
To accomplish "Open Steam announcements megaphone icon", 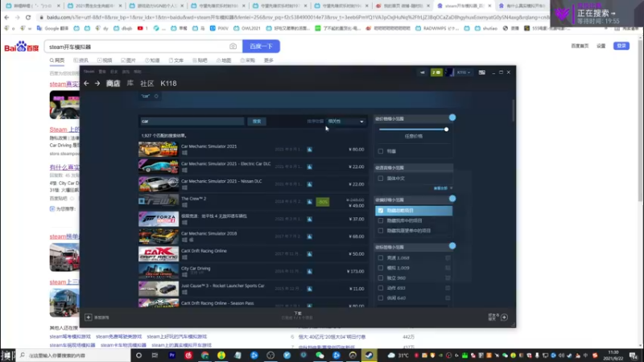I will pos(422,72).
